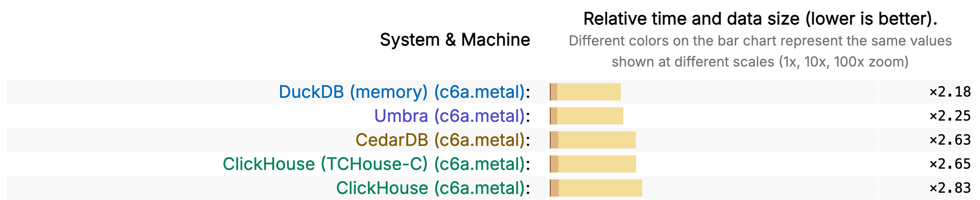Screen dimensions: 980x200
Task: Click the ×2.18 value for DuckDB
Action: click(x=950, y=92)
